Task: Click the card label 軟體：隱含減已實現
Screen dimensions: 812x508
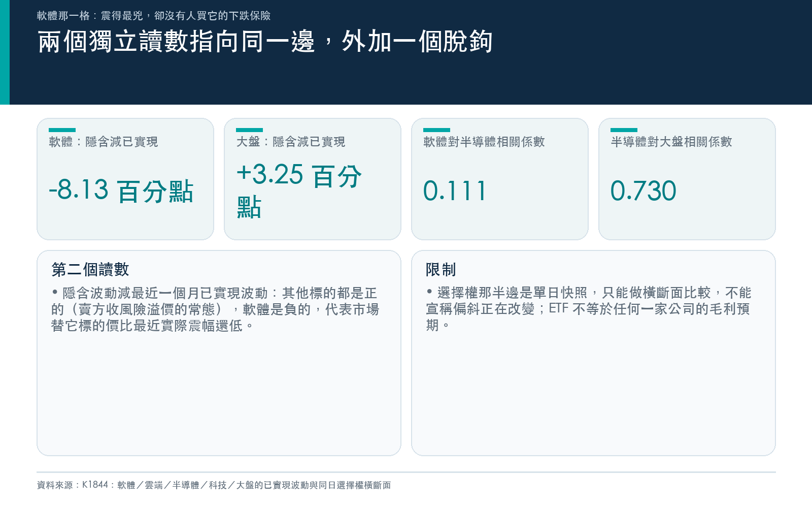Action: point(103,142)
